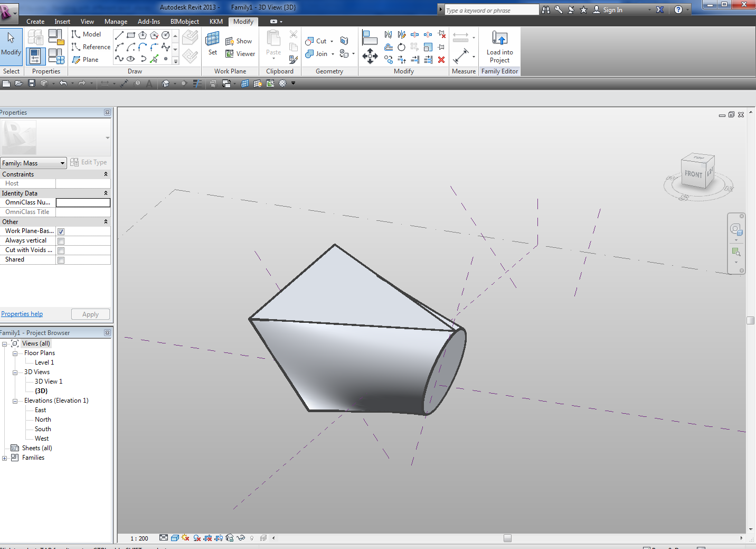
Task: Toggle Sun Path icon in view bar
Action: coord(185,538)
